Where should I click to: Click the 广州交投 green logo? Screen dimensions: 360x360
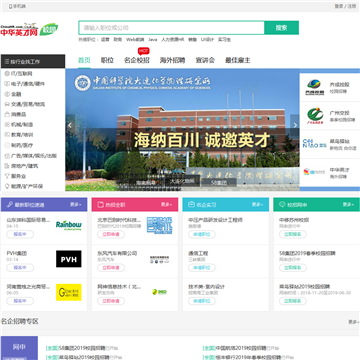pyautogui.click(x=315, y=116)
